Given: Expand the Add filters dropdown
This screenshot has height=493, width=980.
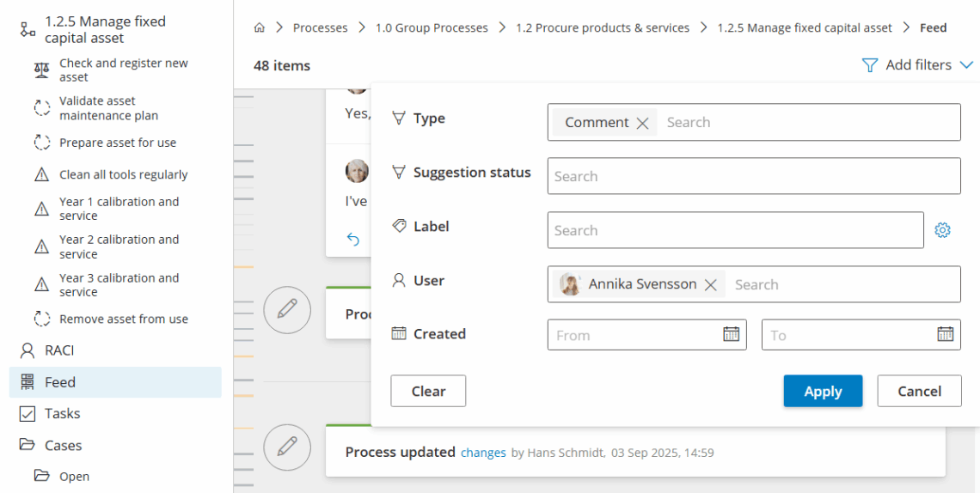Looking at the screenshot, I should point(918,65).
